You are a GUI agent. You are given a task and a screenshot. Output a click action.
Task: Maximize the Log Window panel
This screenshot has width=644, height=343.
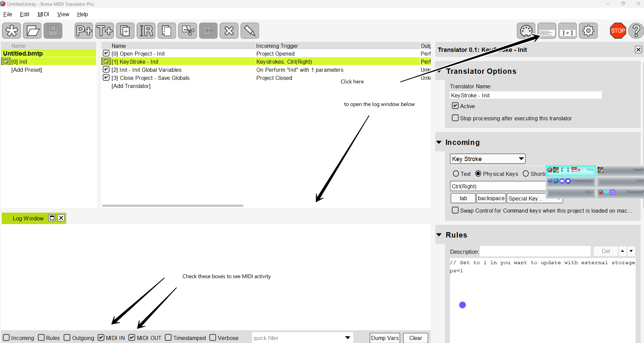(52, 218)
